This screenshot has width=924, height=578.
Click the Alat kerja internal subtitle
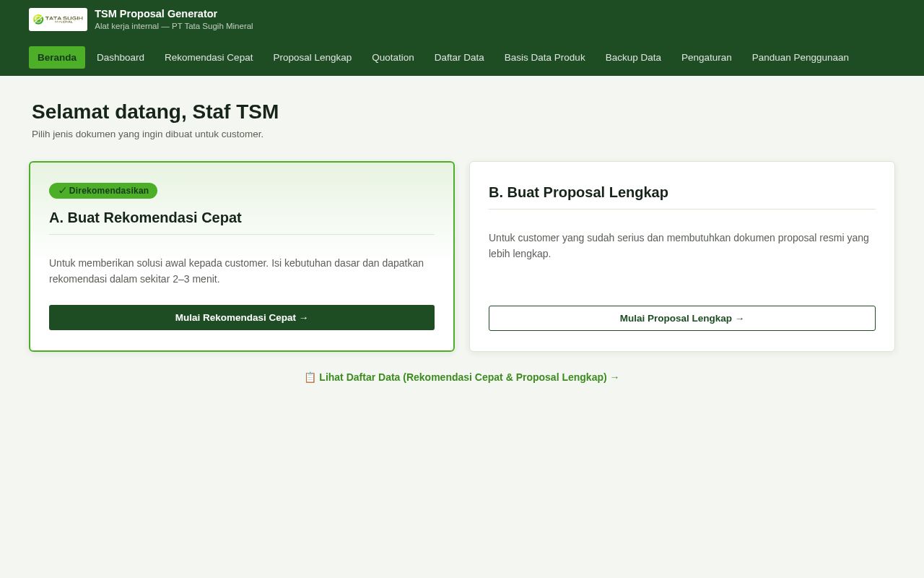[174, 26]
